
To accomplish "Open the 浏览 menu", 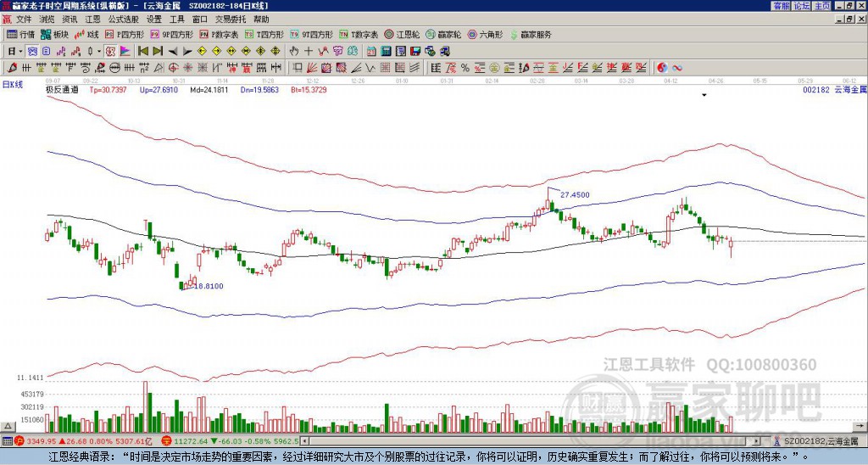I will 47,20.
